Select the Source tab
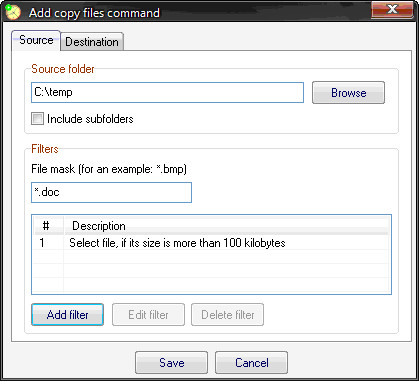This screenshot has height=381, width=419. [36, 40]
